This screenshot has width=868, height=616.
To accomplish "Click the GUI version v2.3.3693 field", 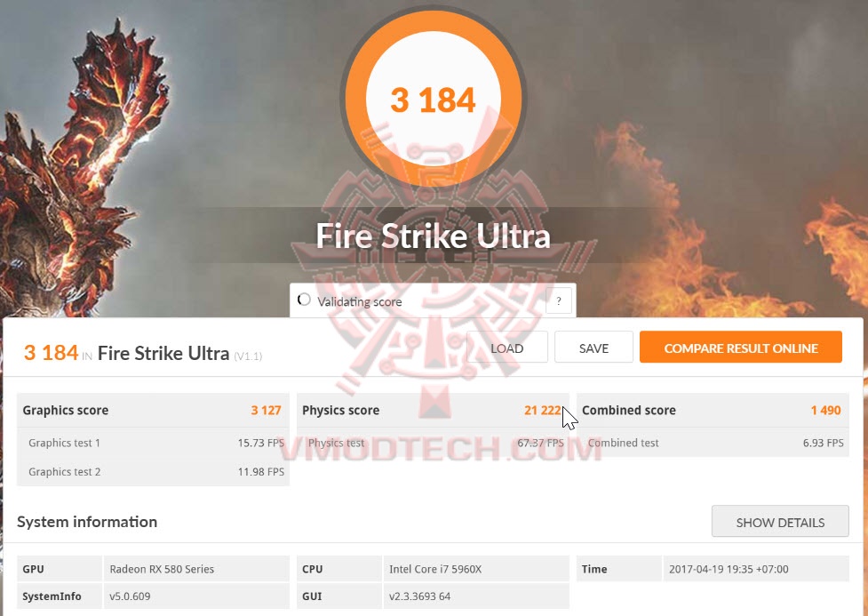I will point(476,596).
